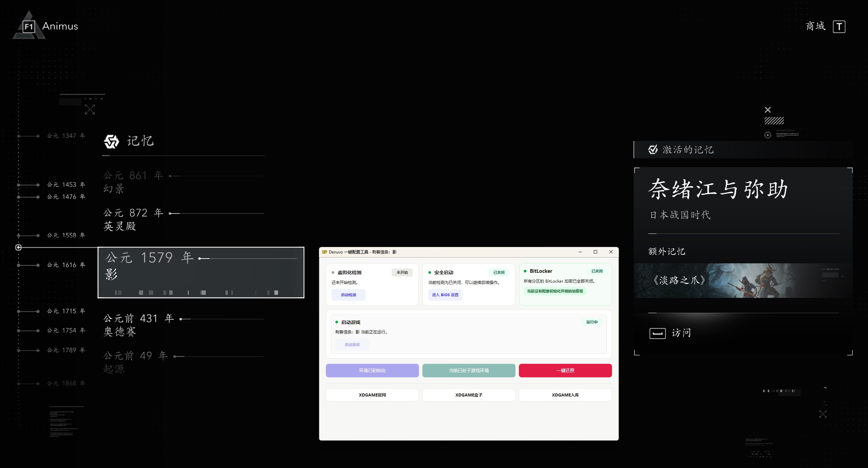Click the circular target icon under hatched bar
Image resolution: width=868 pixels, height=468 pixels.
tap(768, 135)
